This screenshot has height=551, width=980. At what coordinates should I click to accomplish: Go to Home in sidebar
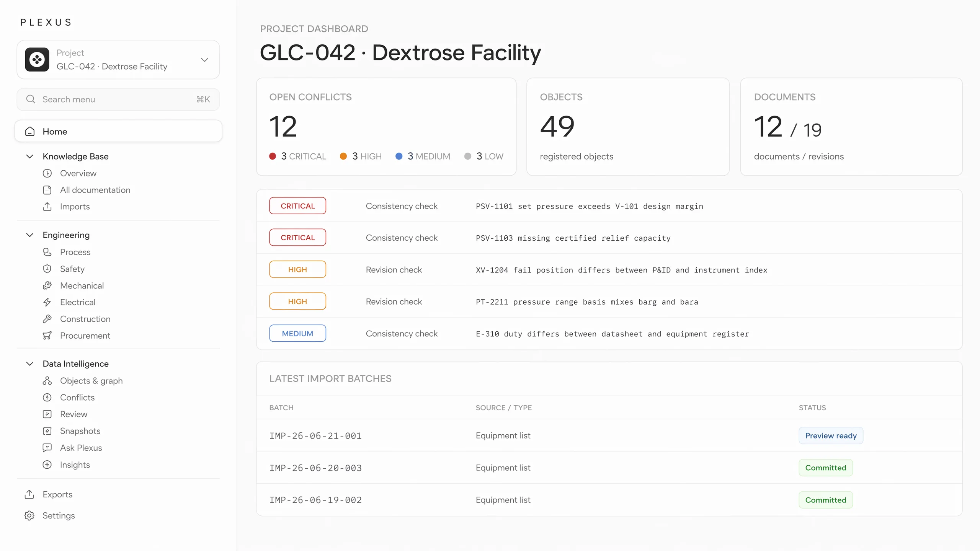[118, 132]
